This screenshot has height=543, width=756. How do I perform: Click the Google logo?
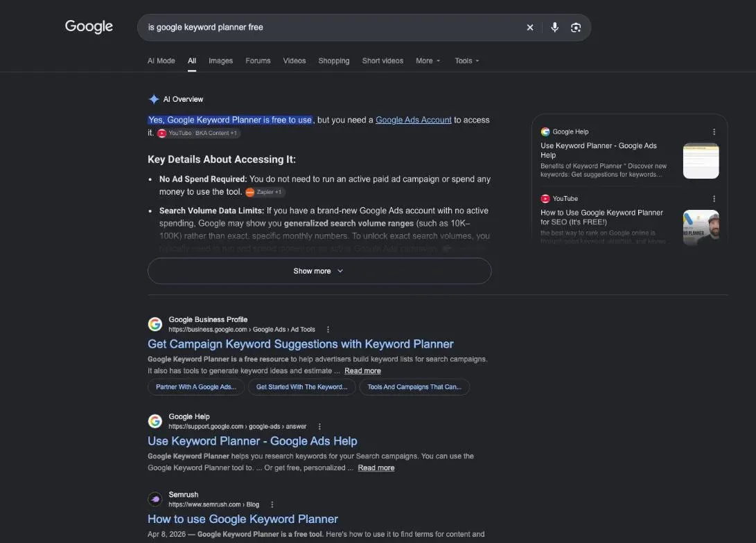(89, 26)
